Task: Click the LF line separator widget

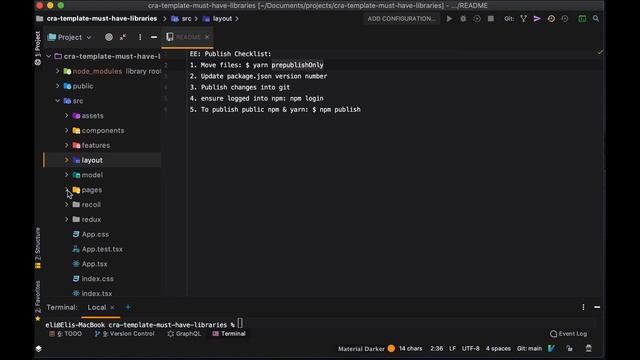Action: click(452, 348)
